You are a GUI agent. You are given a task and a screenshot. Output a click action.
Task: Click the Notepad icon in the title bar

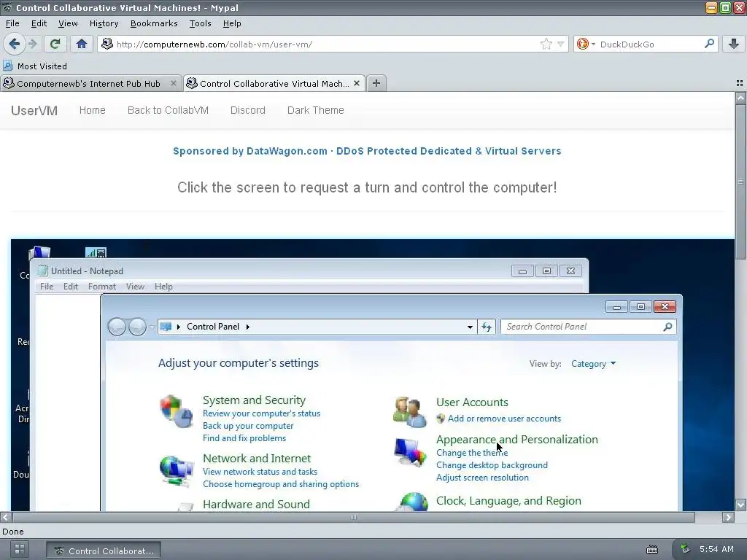point(43,271)
